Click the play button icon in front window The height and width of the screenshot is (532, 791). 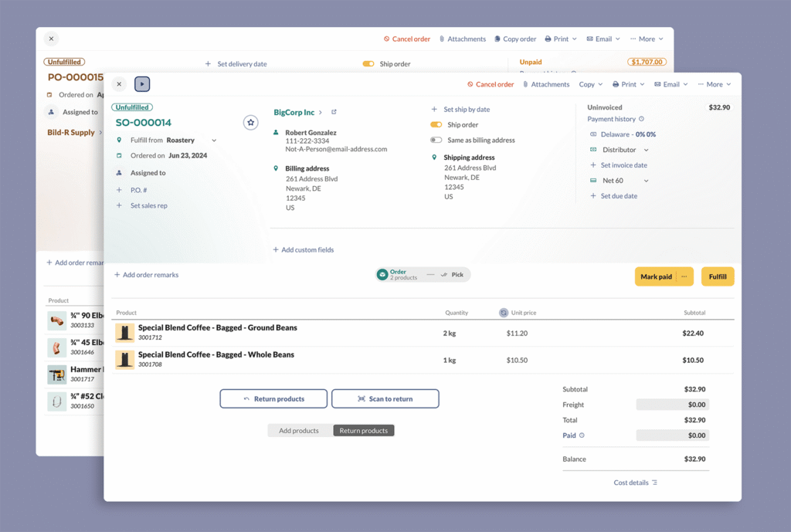coord(142,84)
